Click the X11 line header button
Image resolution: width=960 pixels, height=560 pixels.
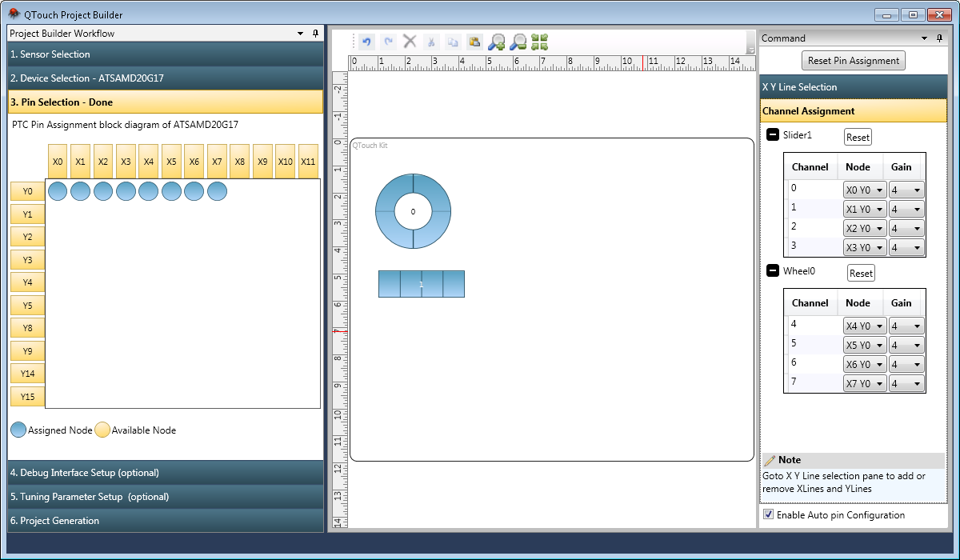click(308, 161)
